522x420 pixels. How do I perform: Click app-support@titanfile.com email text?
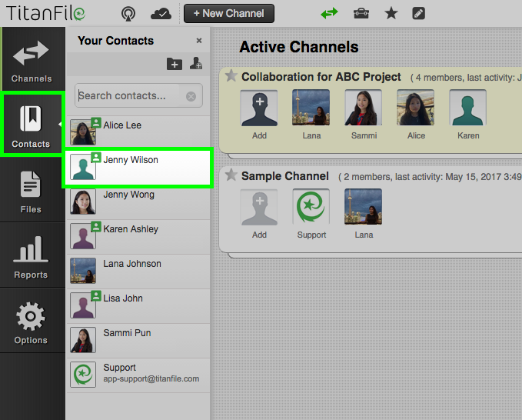tap(151, 378)
